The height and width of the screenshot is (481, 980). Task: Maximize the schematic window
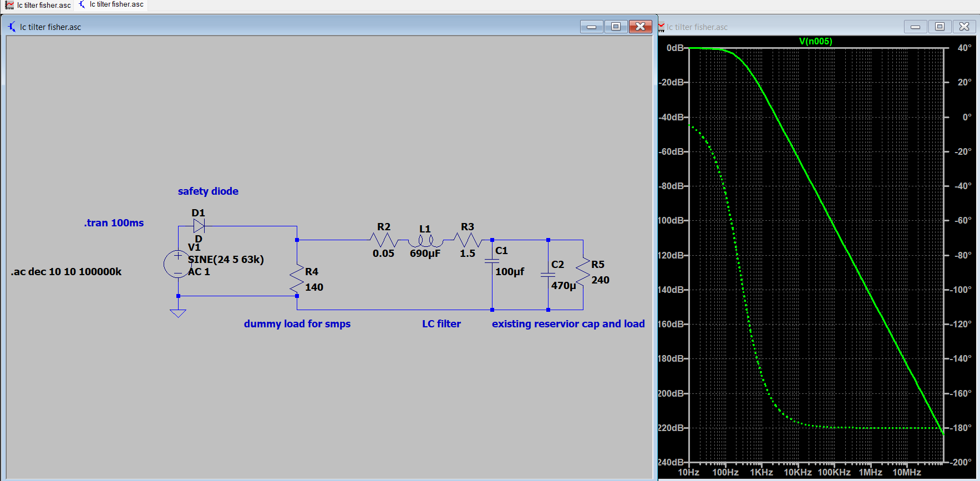tap(616, 27)
